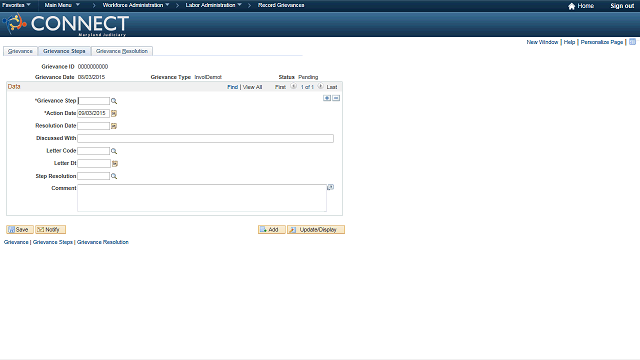Open the Action Date calendar picker
640x360 pixels.
pos(114,113)
